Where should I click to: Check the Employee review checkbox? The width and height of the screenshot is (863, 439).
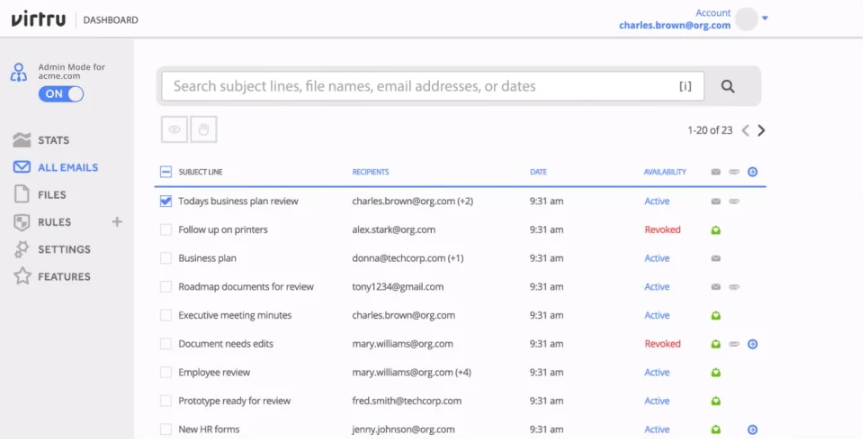tap(166, 372)
